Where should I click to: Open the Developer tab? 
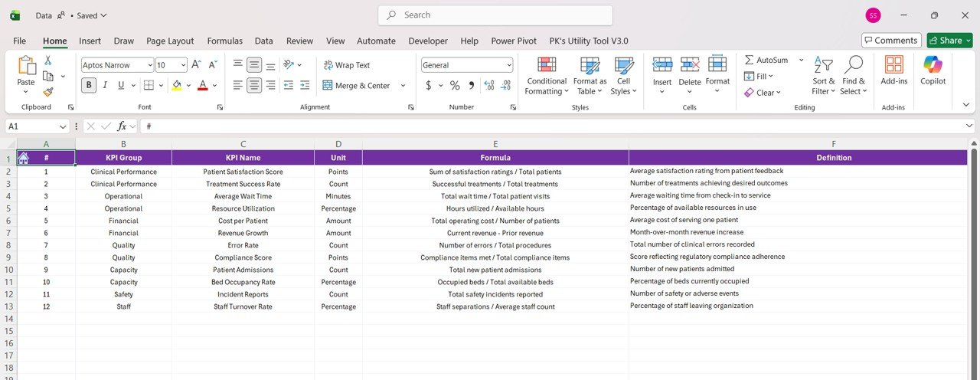(428, 41)
